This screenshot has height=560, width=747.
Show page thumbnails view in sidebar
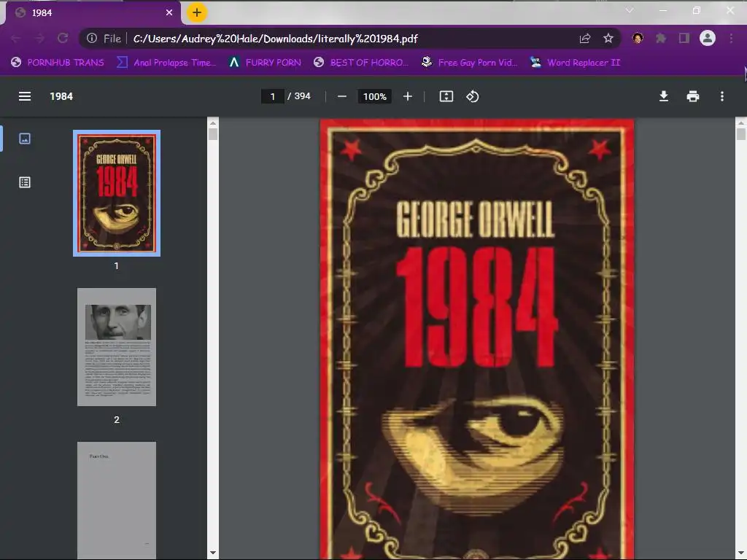point(25,139)
